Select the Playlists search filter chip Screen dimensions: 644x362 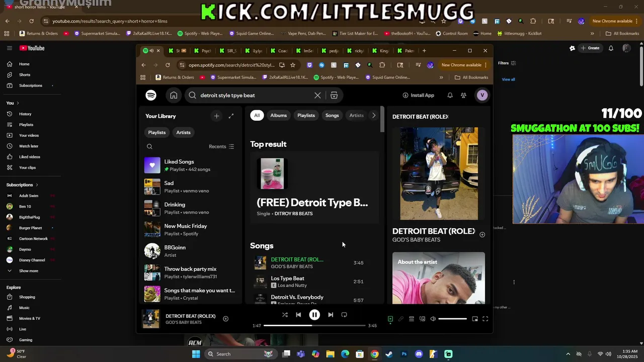[x=306, y=116]
